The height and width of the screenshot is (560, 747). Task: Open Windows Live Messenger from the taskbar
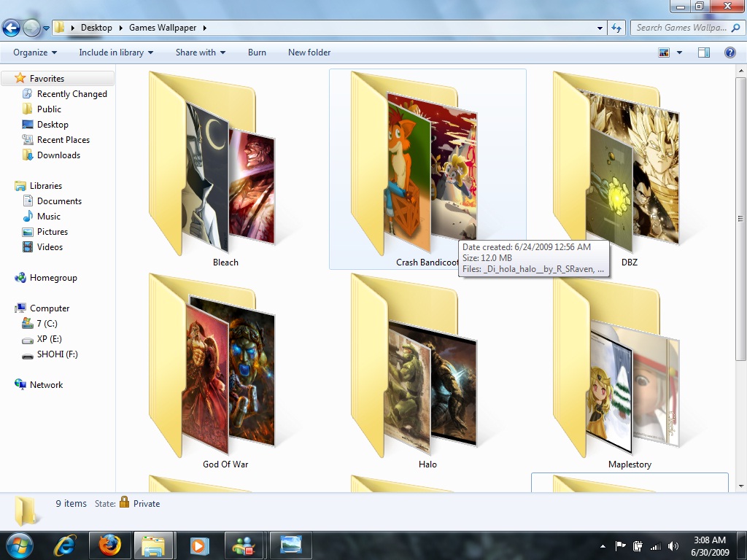point(244,545)
